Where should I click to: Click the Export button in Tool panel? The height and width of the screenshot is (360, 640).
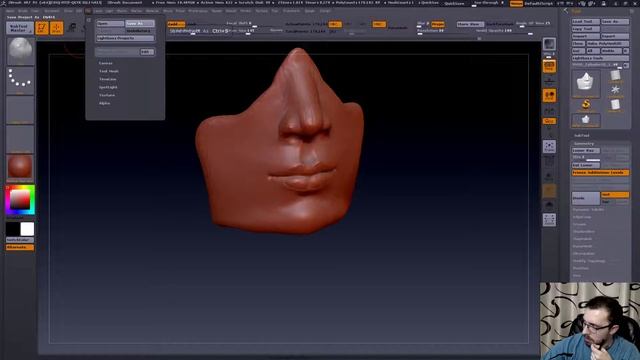click(615, 36)
